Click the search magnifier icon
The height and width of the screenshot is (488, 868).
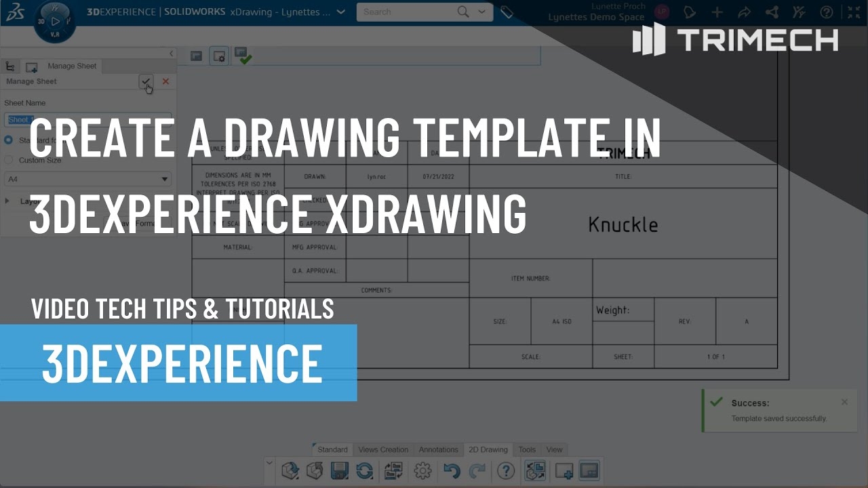point(463,12)
